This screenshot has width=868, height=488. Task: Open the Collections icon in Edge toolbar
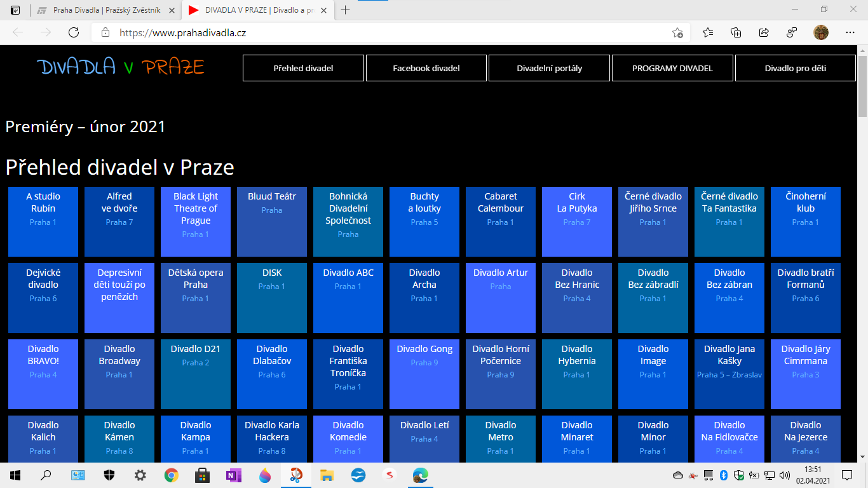coord(736,33)
